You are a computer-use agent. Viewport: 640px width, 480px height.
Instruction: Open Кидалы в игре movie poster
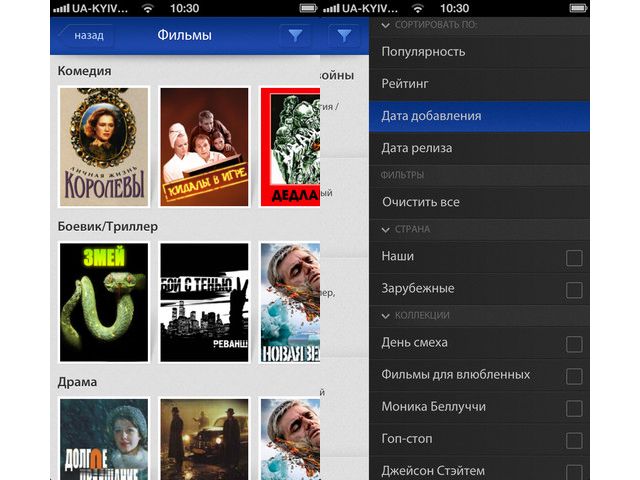pyautogui.click(x=204, y=147)
